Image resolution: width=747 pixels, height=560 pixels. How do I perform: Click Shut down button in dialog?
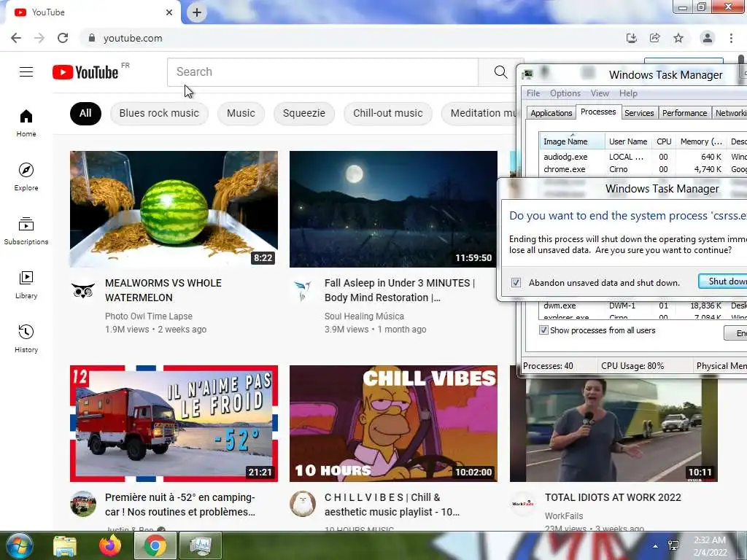[723, 281]
